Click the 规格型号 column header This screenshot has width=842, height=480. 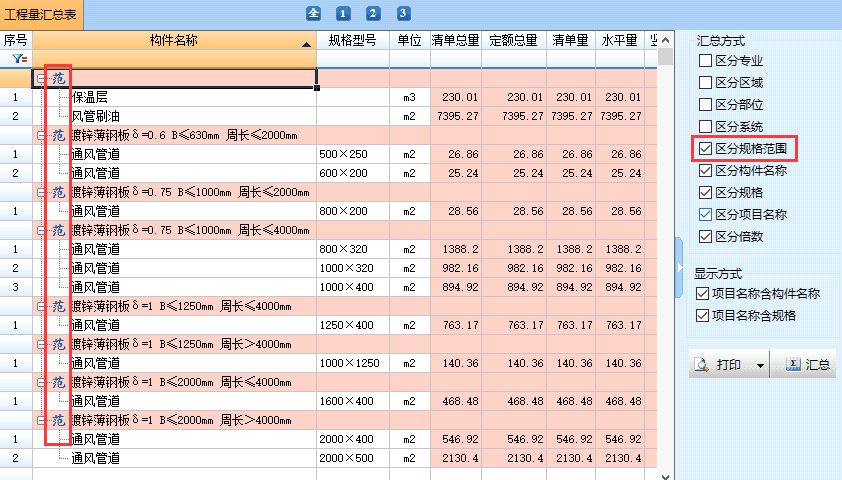352,41
